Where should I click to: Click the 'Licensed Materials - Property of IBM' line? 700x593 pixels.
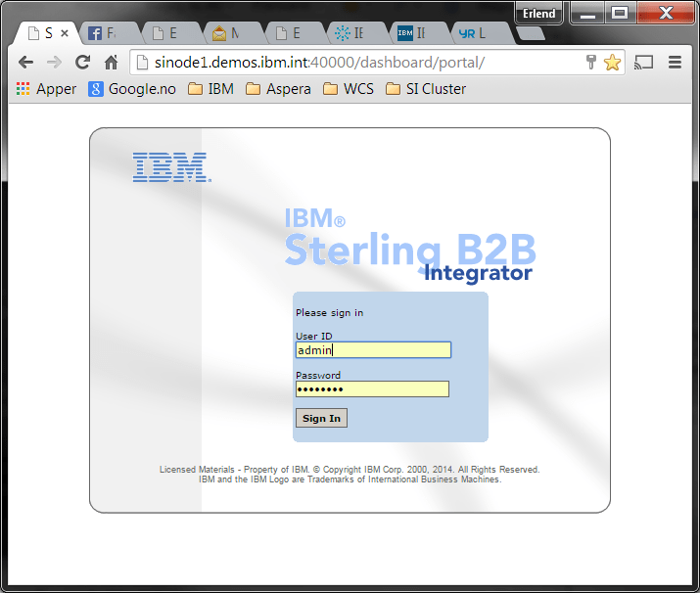[350, 470]
